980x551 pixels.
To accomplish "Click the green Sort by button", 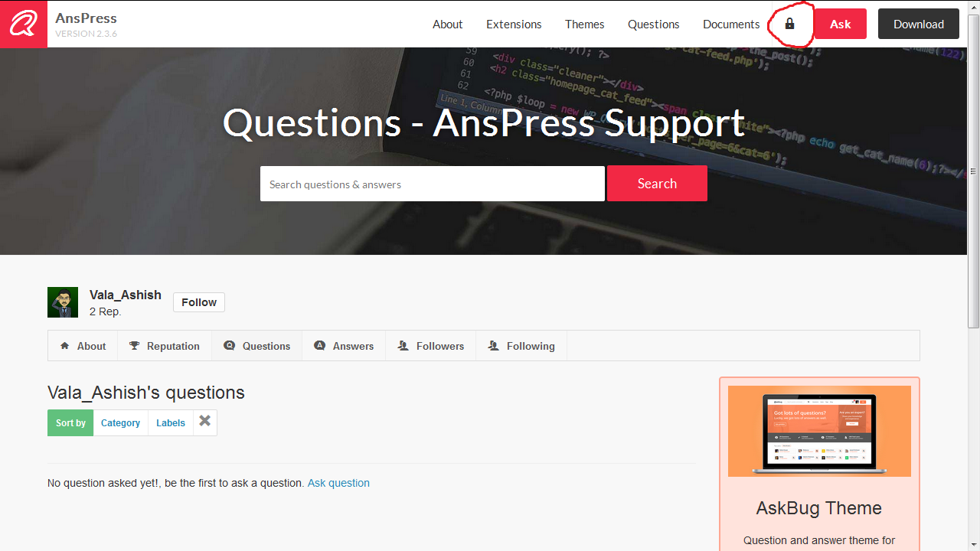I will (70, 422).
